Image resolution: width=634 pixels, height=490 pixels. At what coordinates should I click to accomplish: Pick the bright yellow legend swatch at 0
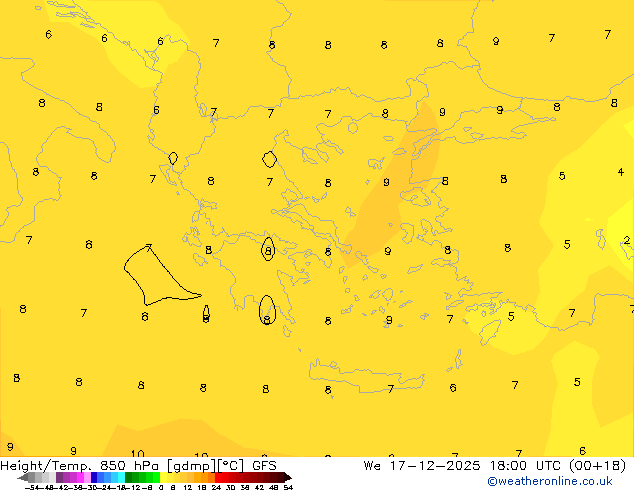163,477
